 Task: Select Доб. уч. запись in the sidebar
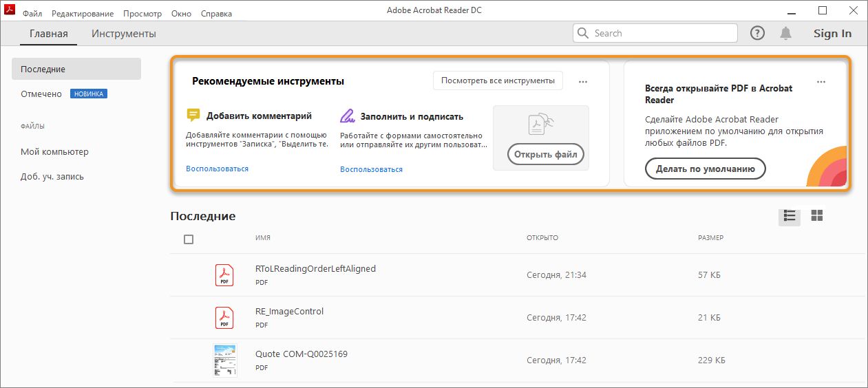click(52, 176)
